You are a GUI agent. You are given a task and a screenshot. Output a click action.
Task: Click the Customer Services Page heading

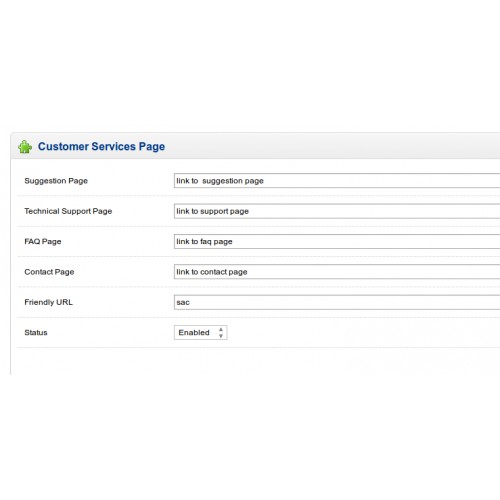pos(101,147)
